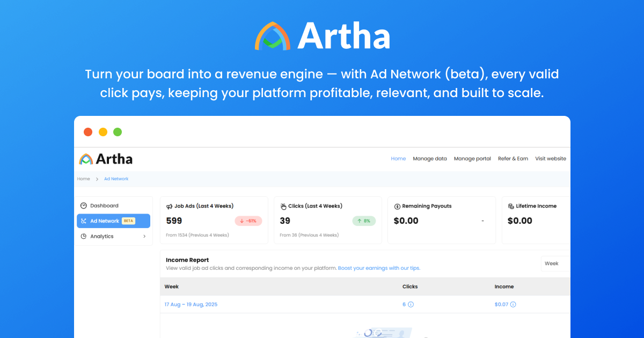The height and width of the screenshot is (338, 644).
Task: Click the Boost your earnings with our tips link
Action: (378, 268)
